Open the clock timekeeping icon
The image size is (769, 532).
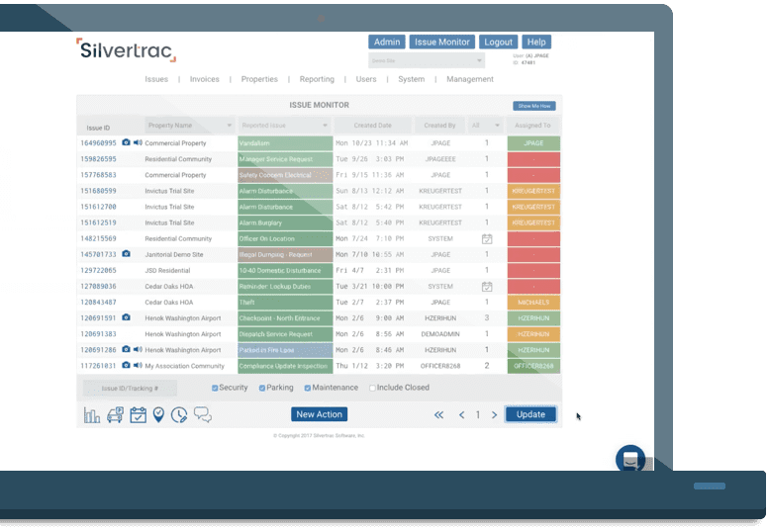click(179, 415)
